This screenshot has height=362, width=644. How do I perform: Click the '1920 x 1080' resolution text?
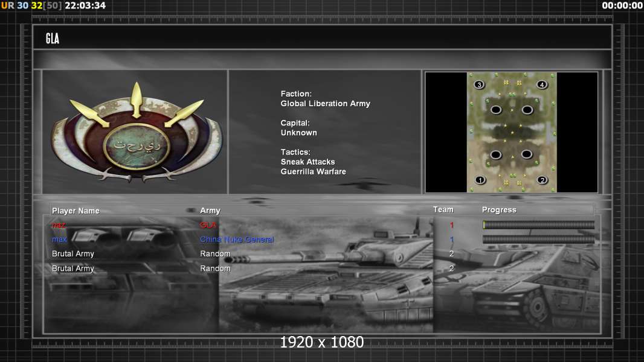pyautogui.click(x=321, y=342)
